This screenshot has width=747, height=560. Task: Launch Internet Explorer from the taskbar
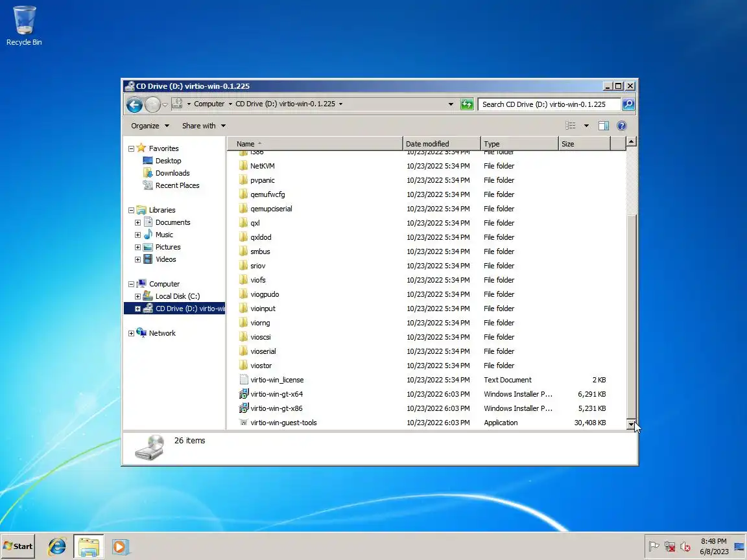[57, 546]
